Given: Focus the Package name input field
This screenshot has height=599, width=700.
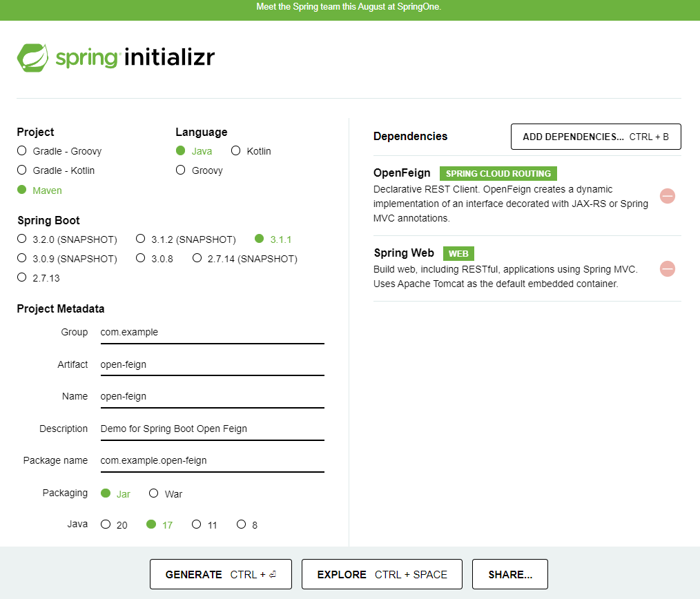Looking at the screenshot, I should (212, 460).
